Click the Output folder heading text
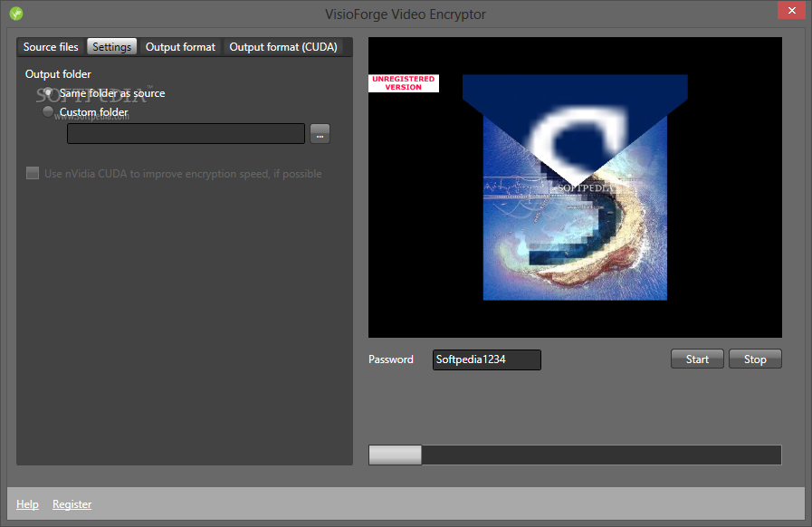The height and width of the screenshot is (527, 812). pyautogui.click(x=58, y=74)
